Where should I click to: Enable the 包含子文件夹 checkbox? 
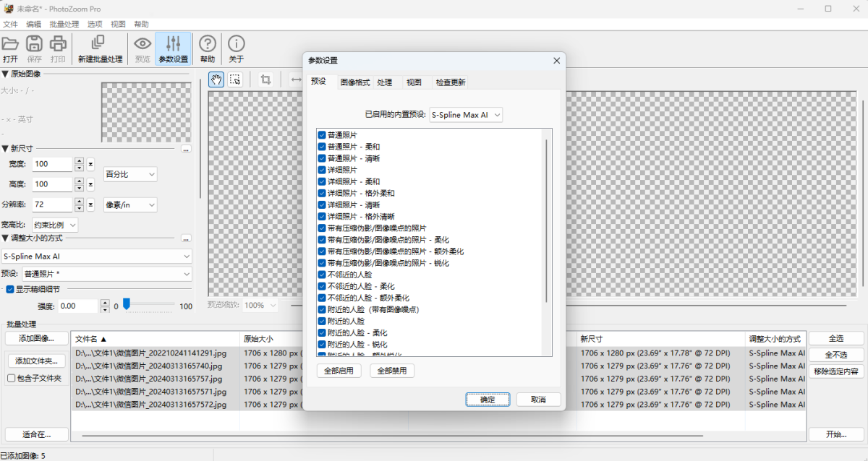point(12,378)
